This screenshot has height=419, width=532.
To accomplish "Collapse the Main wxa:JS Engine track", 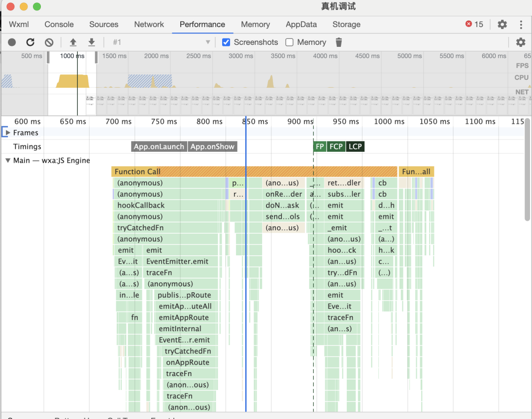I will coord(8,160).
